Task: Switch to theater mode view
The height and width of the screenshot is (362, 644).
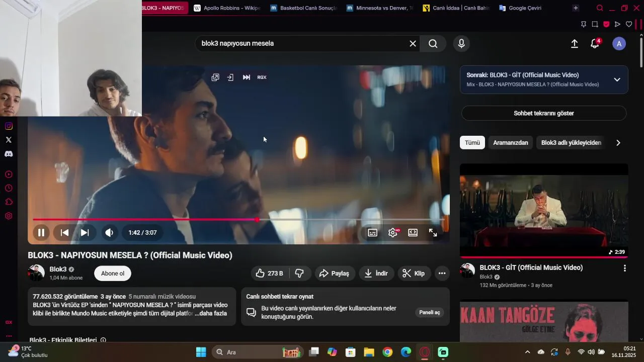Action: click(x=413, y=233)
